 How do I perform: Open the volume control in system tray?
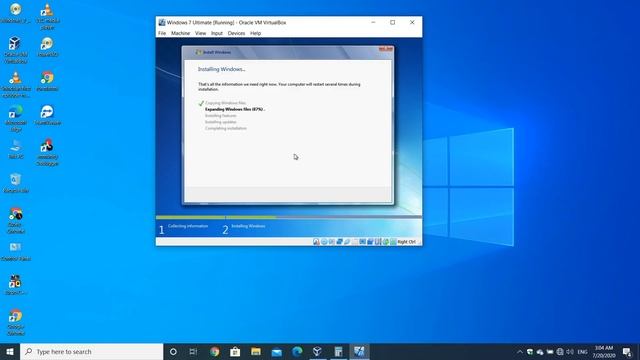(570, 352)
